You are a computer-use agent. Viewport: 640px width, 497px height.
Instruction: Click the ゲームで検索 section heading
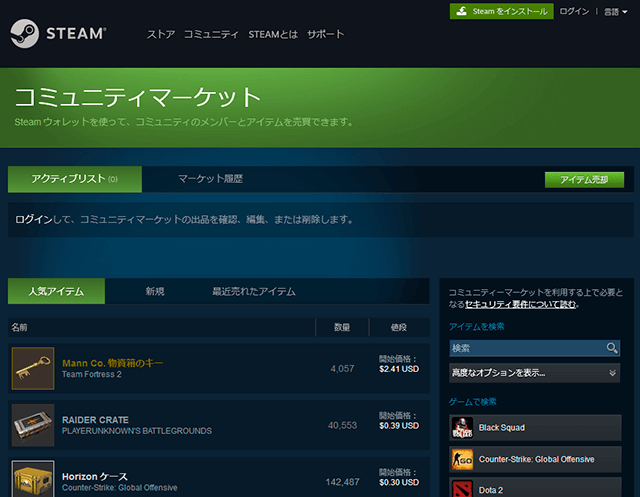pos(472,402)
